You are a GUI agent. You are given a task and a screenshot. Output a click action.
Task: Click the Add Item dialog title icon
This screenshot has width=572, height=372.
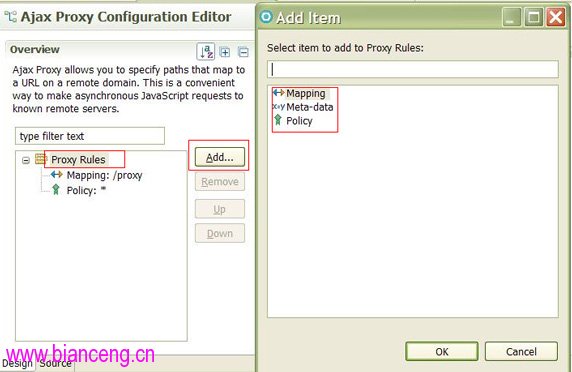(x=266, y=17)
